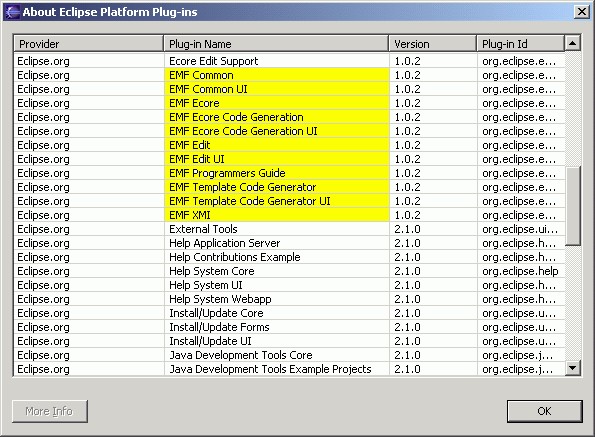Select the Ecore Edit Support row

290,61
